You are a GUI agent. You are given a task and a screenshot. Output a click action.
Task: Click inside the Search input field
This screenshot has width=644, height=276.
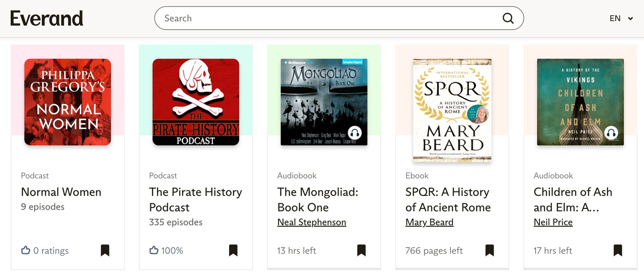click(x=302, y=18)
